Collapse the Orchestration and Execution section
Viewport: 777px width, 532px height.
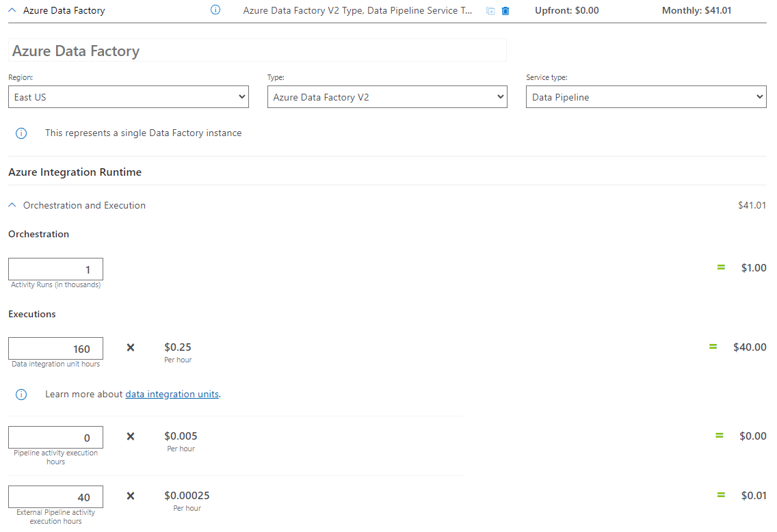click(x=11, y=205)
